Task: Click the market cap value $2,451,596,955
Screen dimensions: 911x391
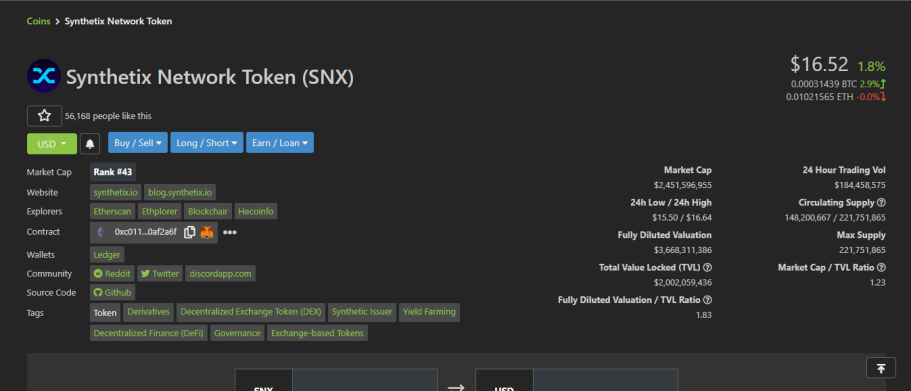Action: click(x=682, y=185)
